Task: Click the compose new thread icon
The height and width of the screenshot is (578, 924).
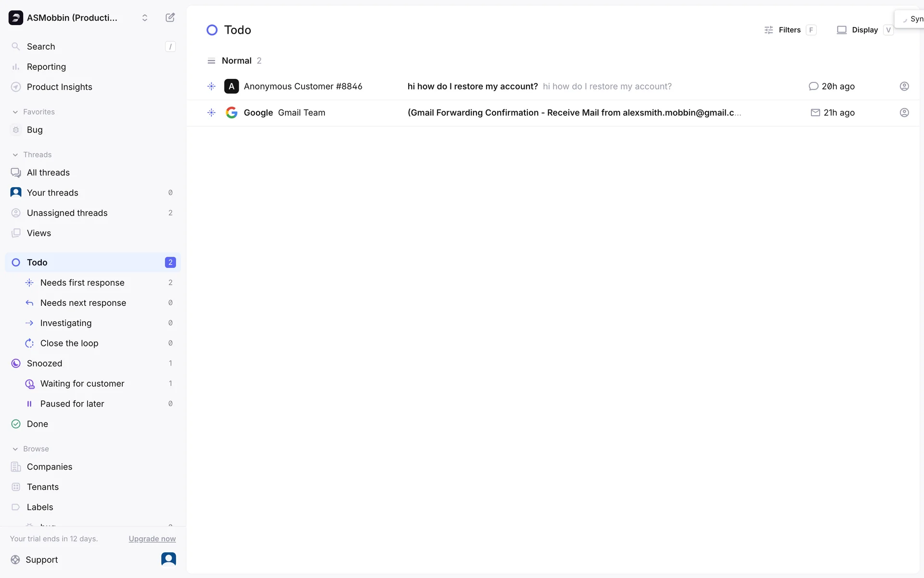Action: click(170, 18)
